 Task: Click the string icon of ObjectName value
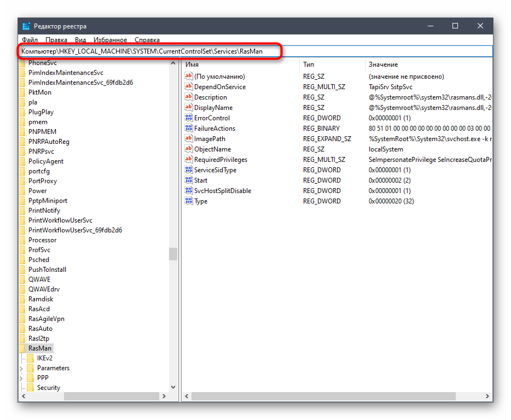pos(189,149)
